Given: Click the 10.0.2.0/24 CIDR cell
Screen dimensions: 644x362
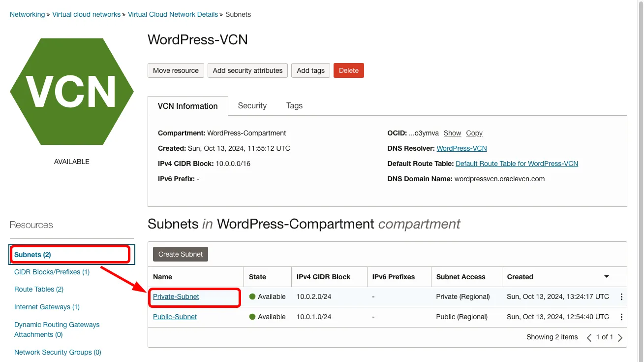Looking at the screenshot, I should pyautogui.click(x=314, y=296).
